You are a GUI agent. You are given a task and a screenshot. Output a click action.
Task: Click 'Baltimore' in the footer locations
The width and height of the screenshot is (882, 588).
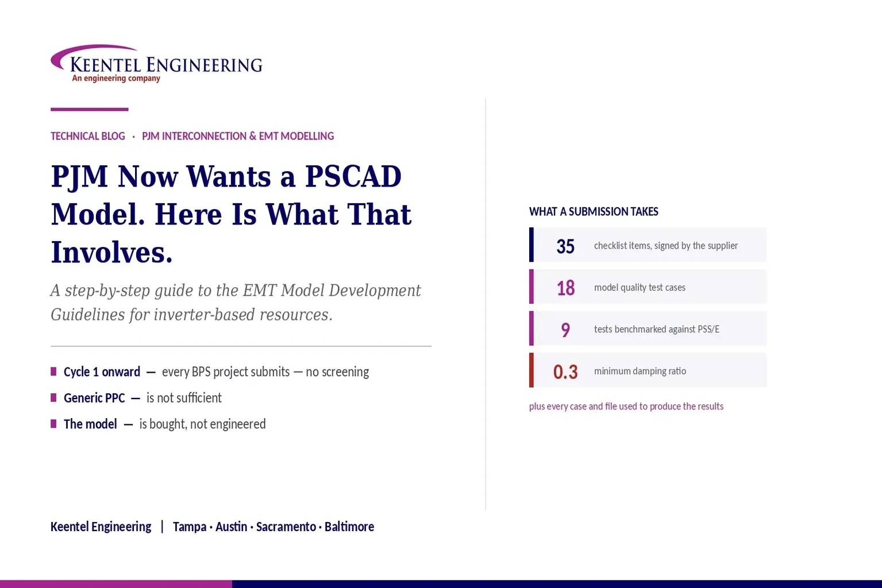pos(349,527)
